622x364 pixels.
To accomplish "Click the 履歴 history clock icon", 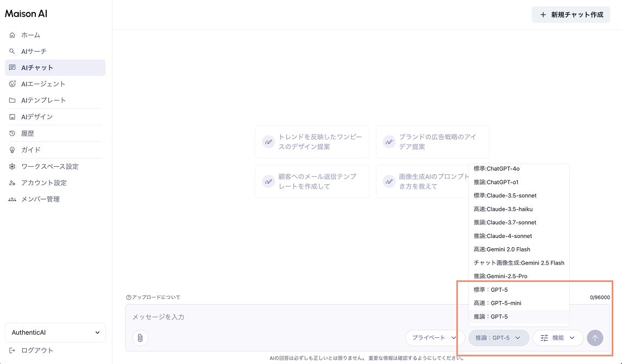I will 12,133.
